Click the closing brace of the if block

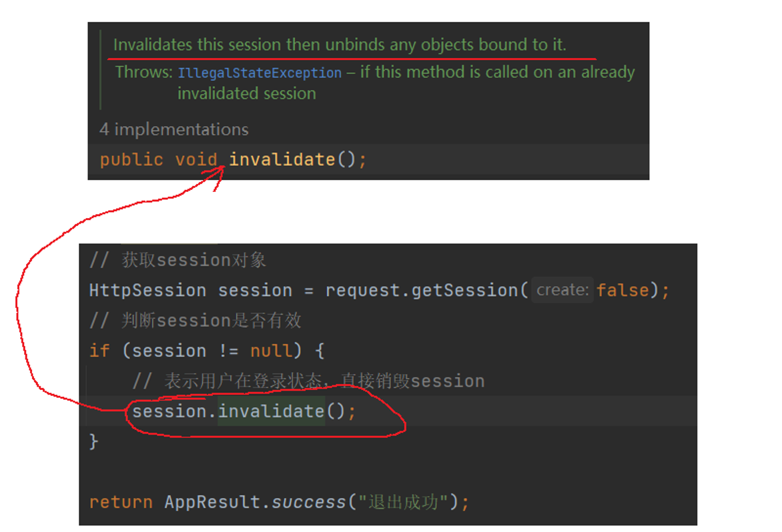pos(94,442)
